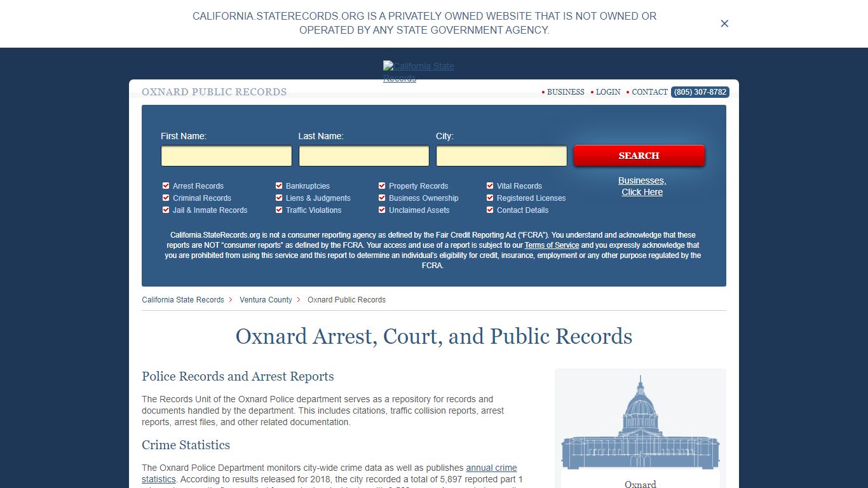Toggle the Traffic Violations checkbox

tap(279, 210)
